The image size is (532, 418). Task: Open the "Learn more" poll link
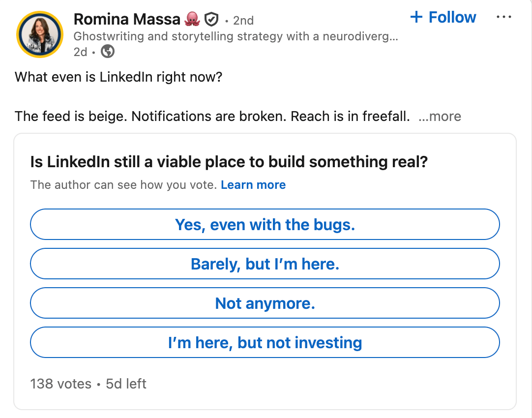pyautogui.click(x=253, y=185)
